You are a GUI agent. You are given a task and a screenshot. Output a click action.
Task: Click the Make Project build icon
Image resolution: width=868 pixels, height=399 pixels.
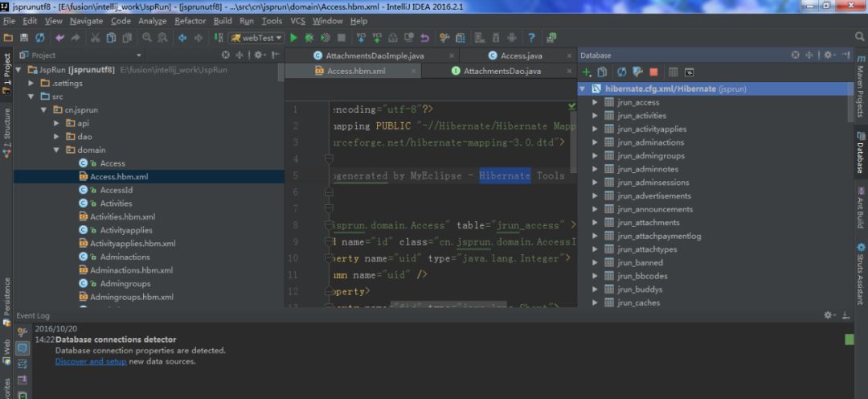click(x=219, y=38)
